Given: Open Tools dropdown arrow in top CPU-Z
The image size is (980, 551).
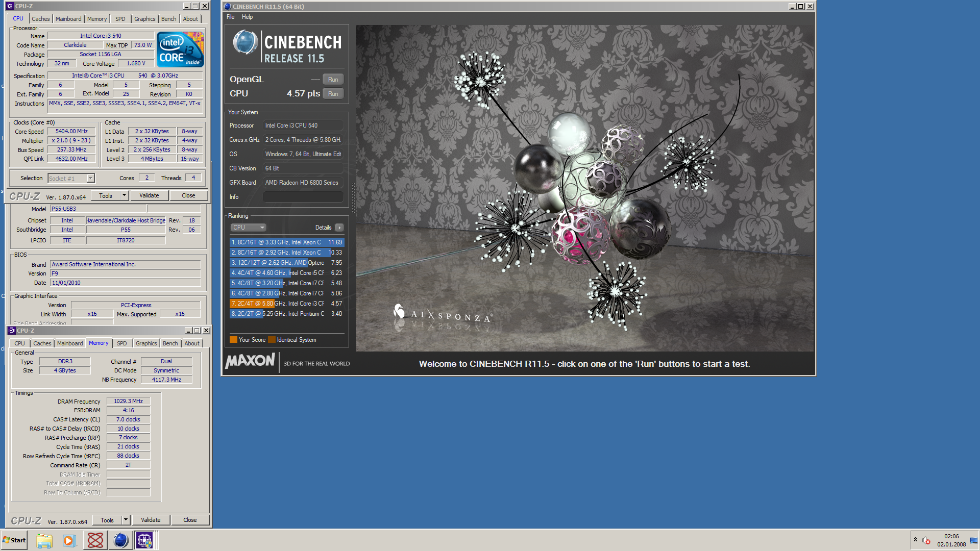Looking at the screenshot, I should (124, 195).
